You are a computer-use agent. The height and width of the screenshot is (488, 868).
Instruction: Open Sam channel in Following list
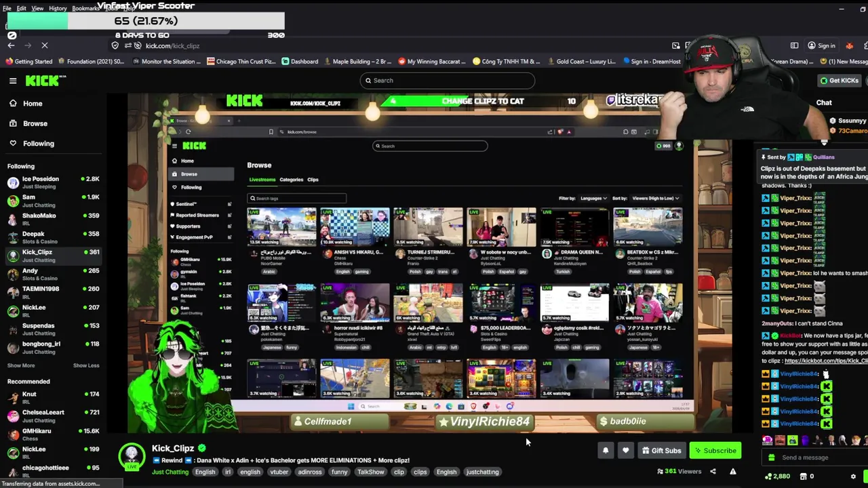click(53, 201)
